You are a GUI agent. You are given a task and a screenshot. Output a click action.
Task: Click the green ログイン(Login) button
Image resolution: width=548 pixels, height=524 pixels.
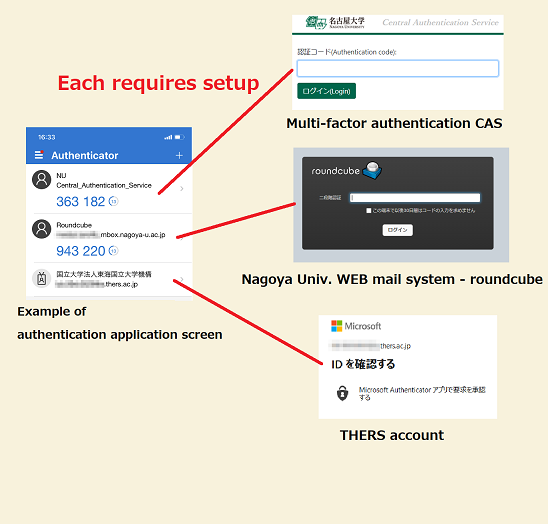[326, 91]
